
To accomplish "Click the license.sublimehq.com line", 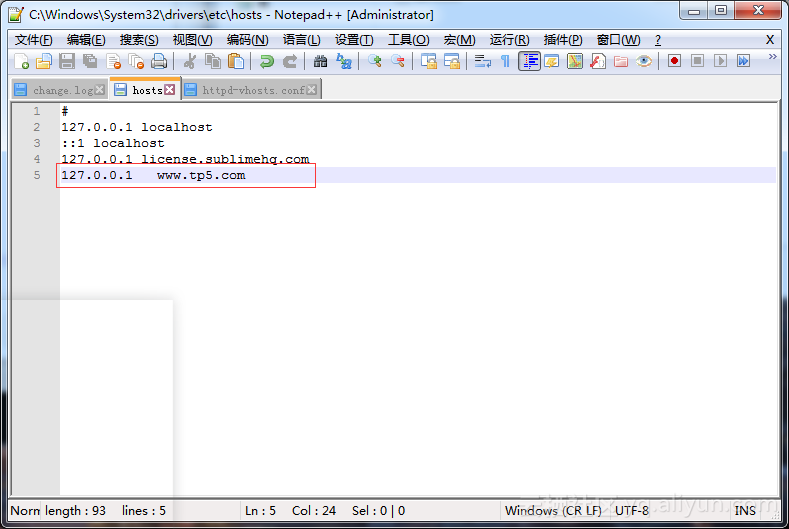I will [185, 159].
